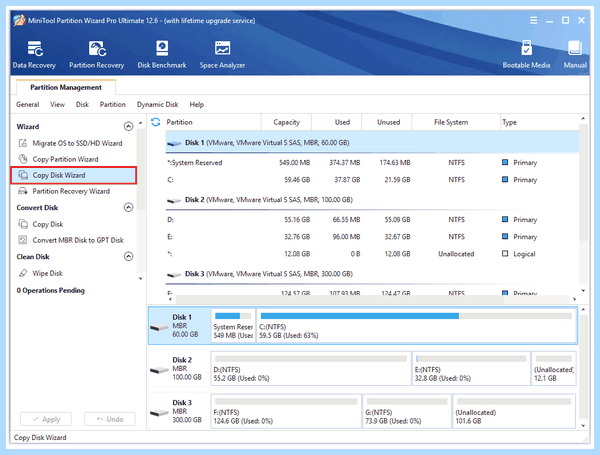Select the System Reserved partition row

pyautogui.click(x=372, y=163)
